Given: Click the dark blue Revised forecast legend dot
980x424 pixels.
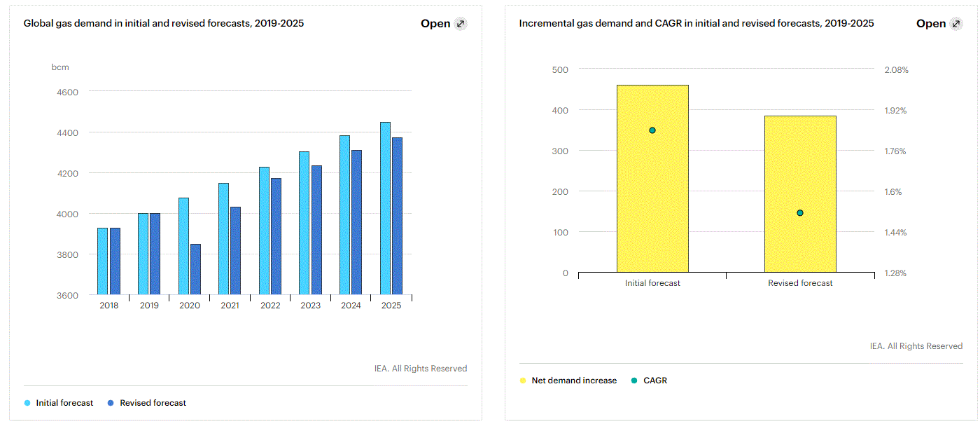Looking at the screenshot, I should coord(111,403).
